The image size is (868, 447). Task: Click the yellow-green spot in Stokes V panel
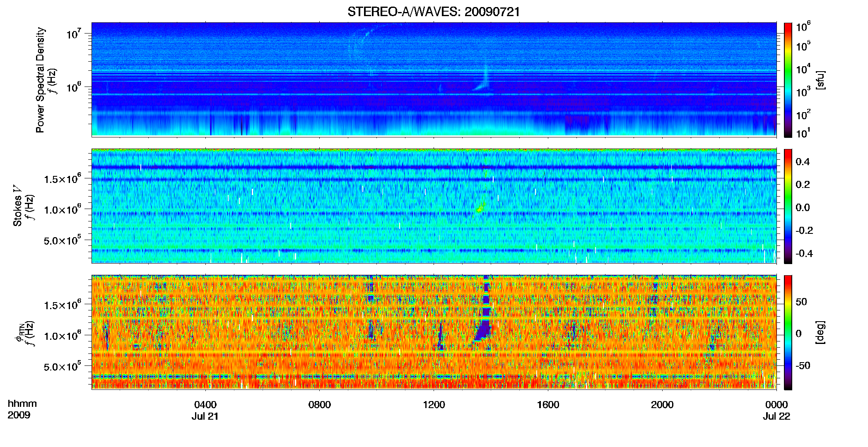coord(480,209)
